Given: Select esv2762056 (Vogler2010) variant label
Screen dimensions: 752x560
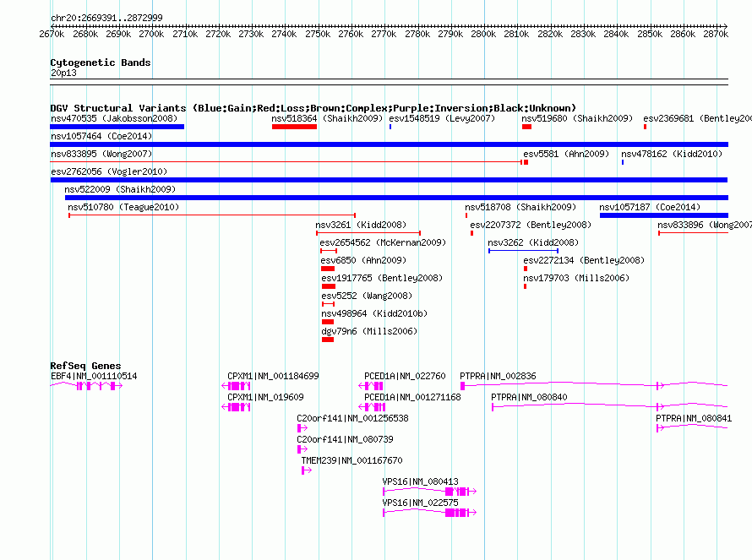Looking at the screenshot, I should pos(109,171).
